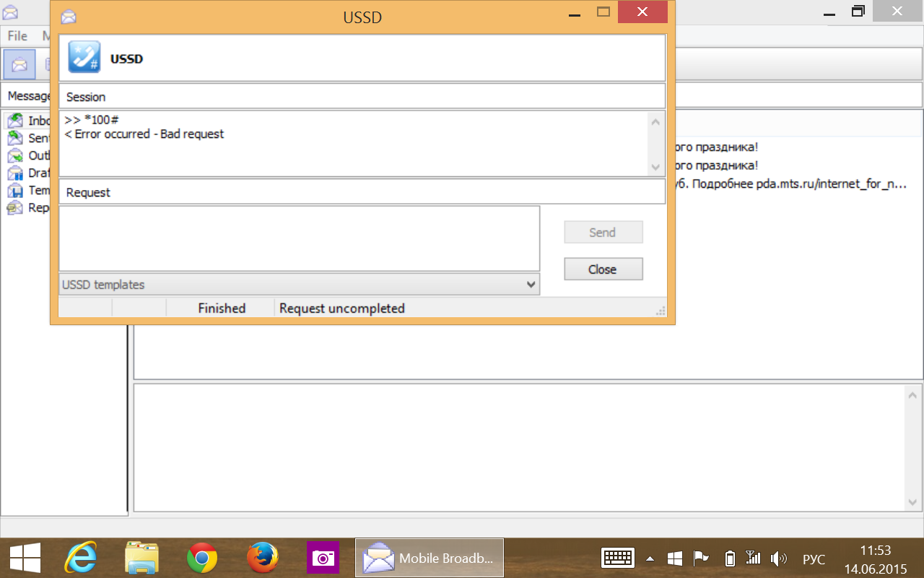Open the Outbox folder icon
The height and width of the screenshot is (578, 924).
coord(15,155)
